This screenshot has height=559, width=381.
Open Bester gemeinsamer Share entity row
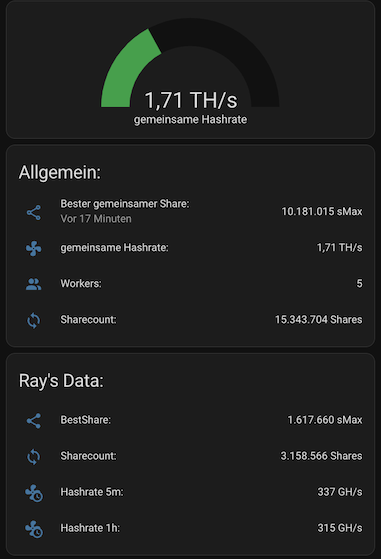click(x=190, y=211)
